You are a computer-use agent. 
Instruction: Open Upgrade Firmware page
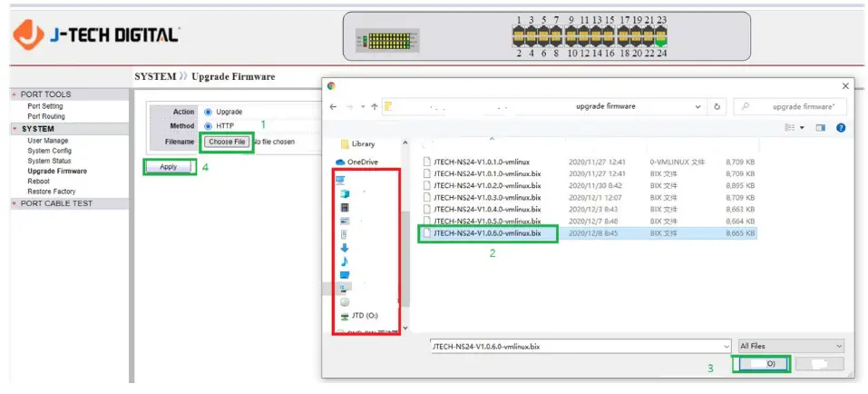(57, 172)
